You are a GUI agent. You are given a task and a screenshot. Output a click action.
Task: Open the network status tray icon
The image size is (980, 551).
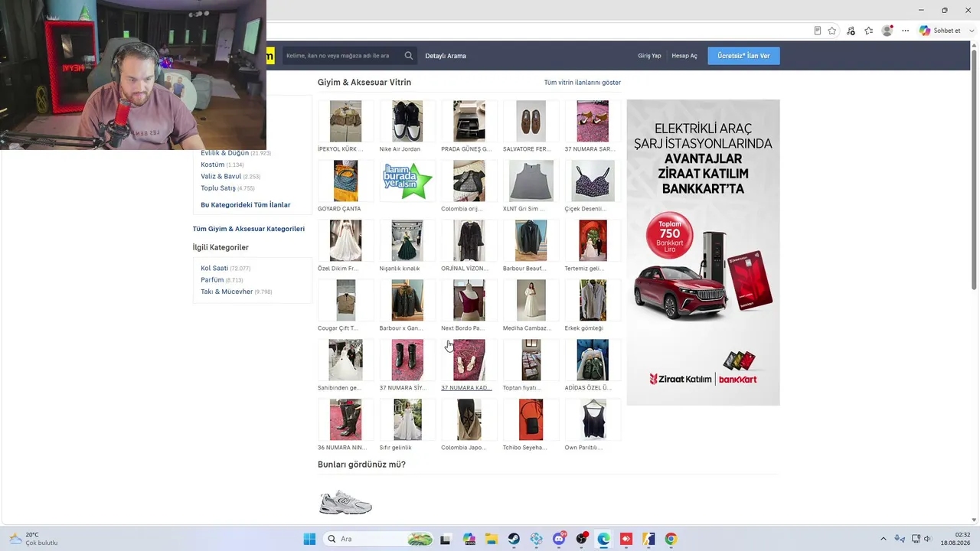point(916,539)
